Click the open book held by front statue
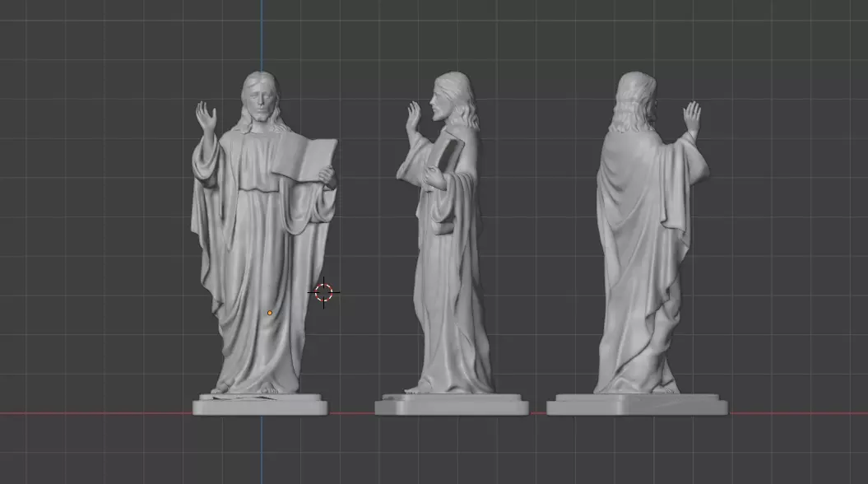The height and width of the screenshot is (484, 868). point(304,159)
